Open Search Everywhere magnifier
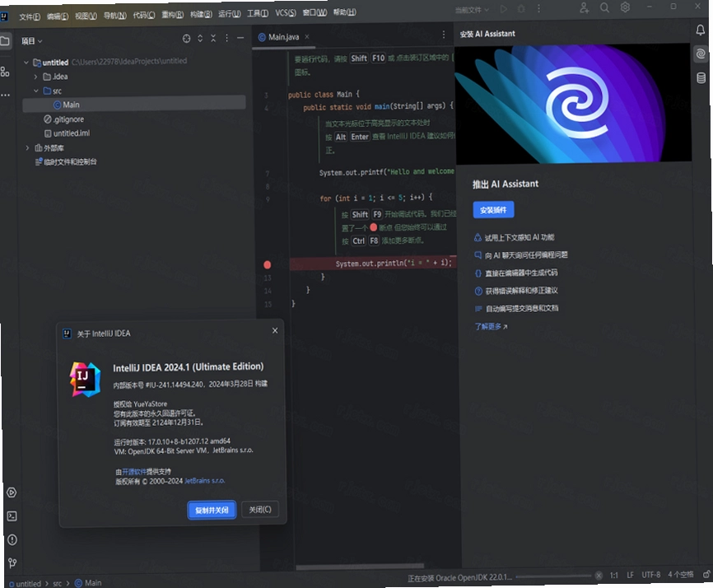The image size is (713, 588). click(604, 7)
